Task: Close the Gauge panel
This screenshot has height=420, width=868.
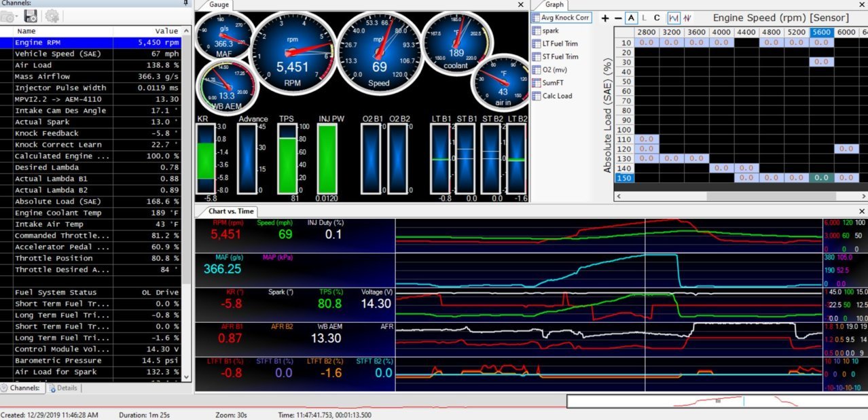Action: click(521, 5)
